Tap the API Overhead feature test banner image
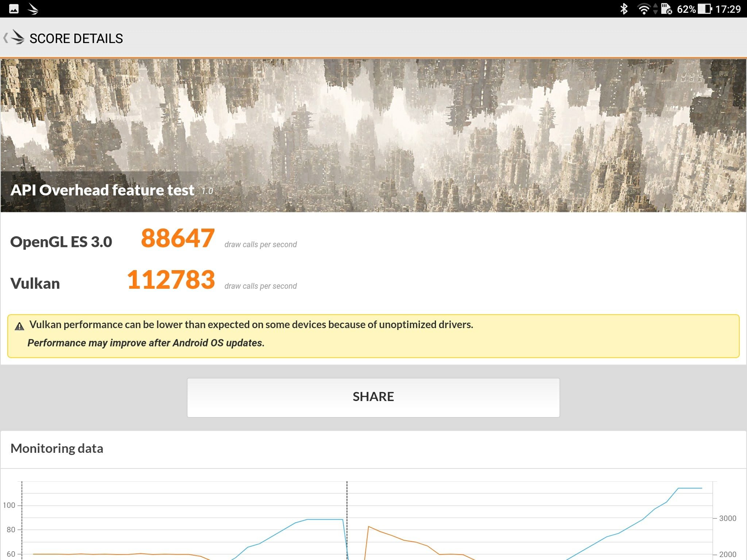This screenshot has width=747, height=560. 373,135
